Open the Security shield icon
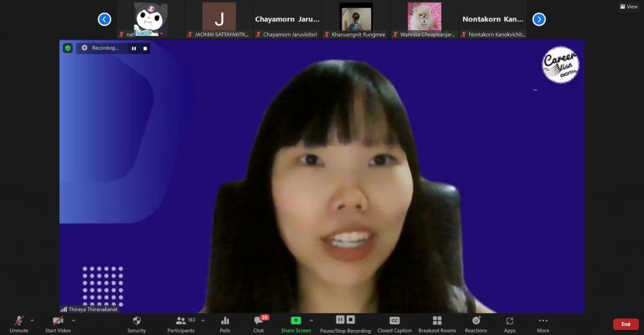Viewport: 644px width, 335px height. tap(136, 321)
